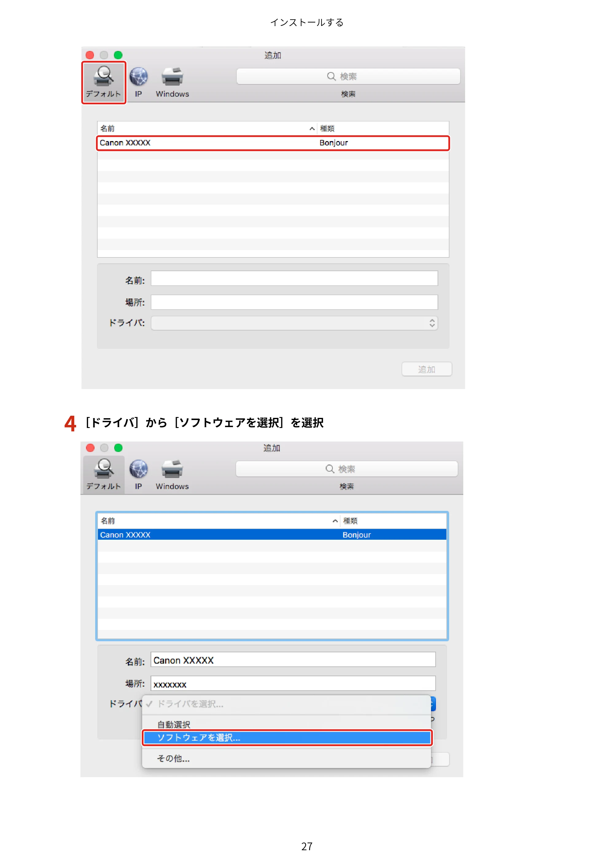Click 場所 field containing xxxxxxxx

[293, 684]
